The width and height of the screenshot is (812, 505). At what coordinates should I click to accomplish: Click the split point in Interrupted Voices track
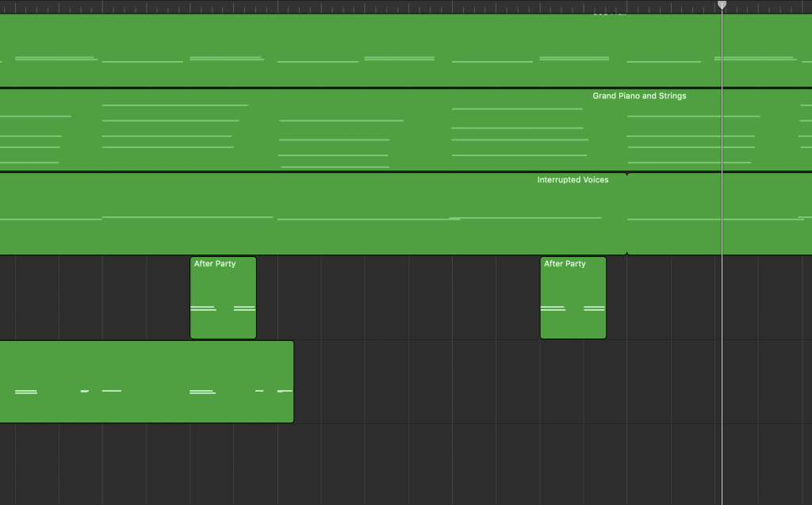coord(627,214)
